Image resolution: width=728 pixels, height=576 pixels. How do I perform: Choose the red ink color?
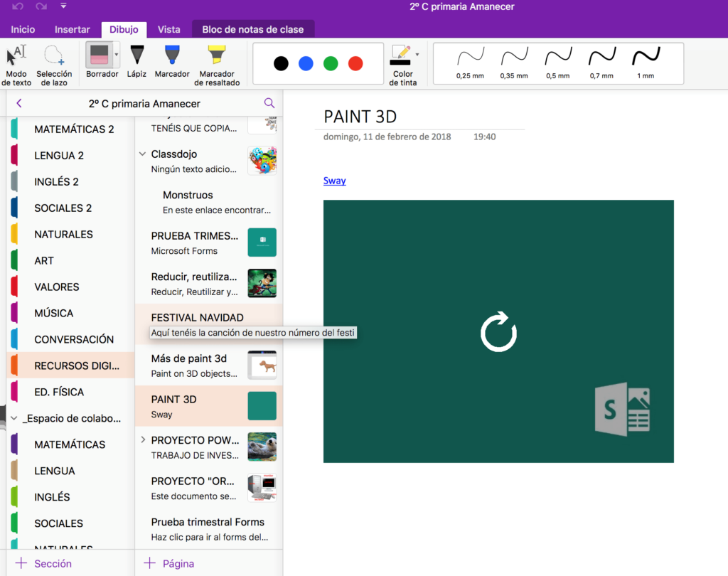click(x=355, y=63)
